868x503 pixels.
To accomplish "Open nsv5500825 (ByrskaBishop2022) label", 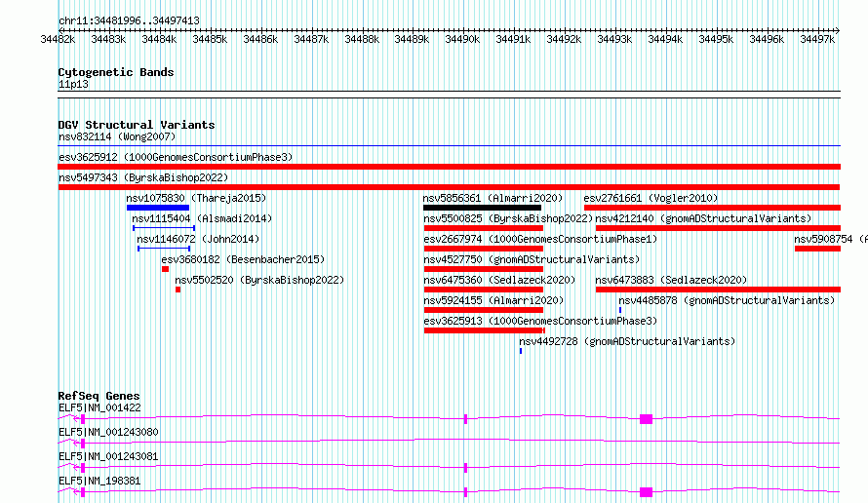I will pyautogui.click(x=508, y=218).
